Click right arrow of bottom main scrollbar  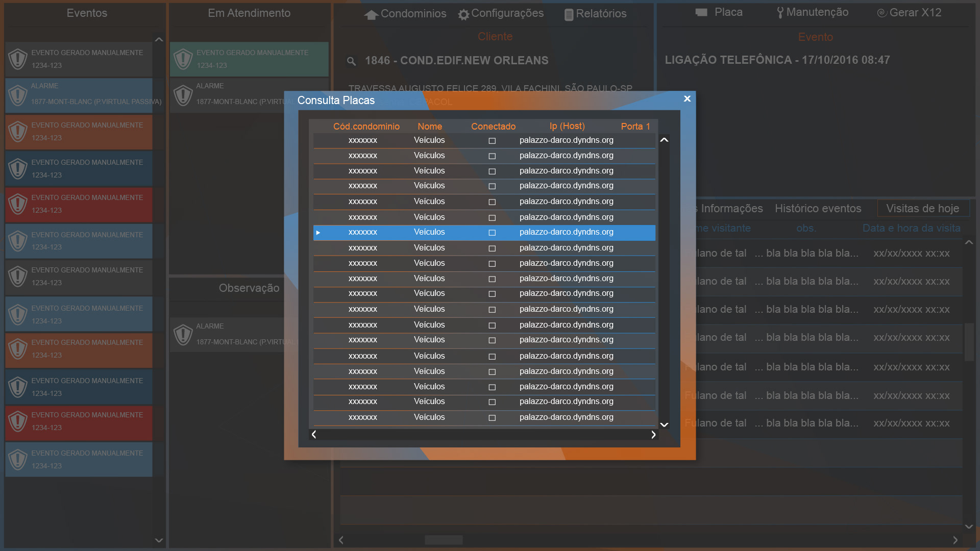(955, 540)
